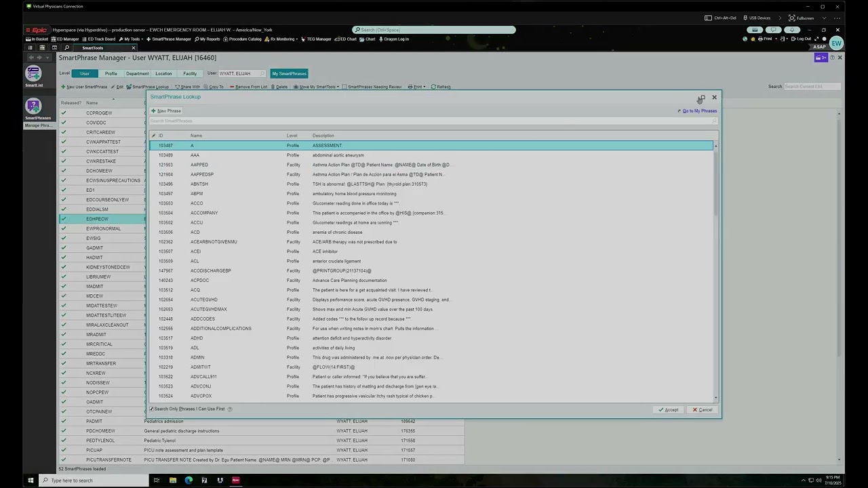Click Share With in manager toolbar
This screenshot has width=868, height=488.
[x=187, y=87]
